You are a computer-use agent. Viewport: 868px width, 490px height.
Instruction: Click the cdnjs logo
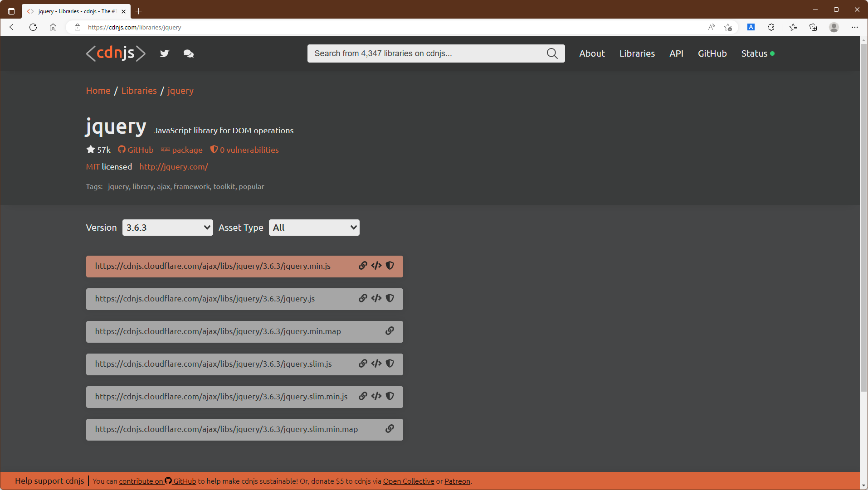click(116, 53)
